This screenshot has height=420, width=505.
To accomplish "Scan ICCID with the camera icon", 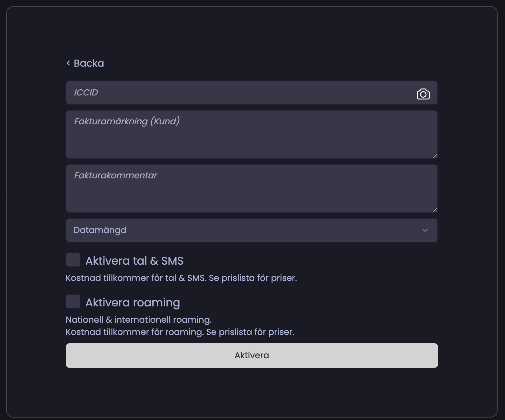I will 423,94.
